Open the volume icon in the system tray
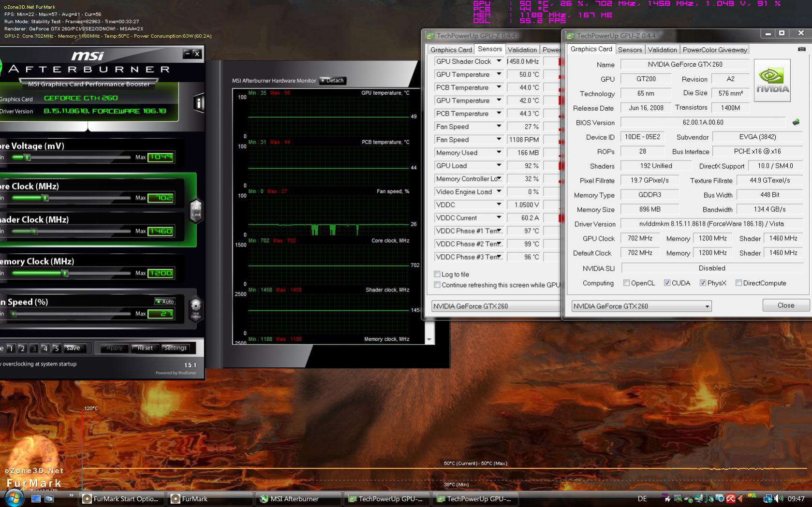Viewport: 812px width, 507px height. pos(779,498)
